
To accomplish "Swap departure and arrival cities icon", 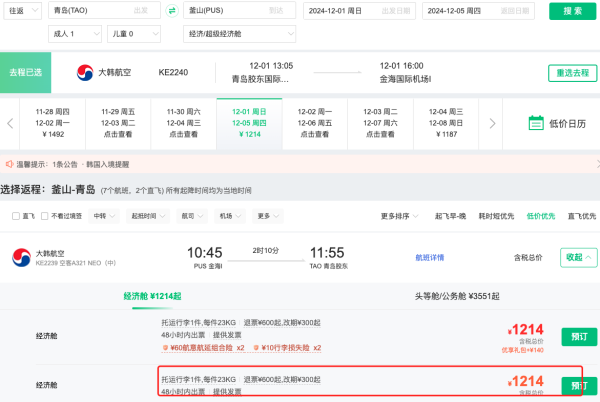I will coord(172,11).
